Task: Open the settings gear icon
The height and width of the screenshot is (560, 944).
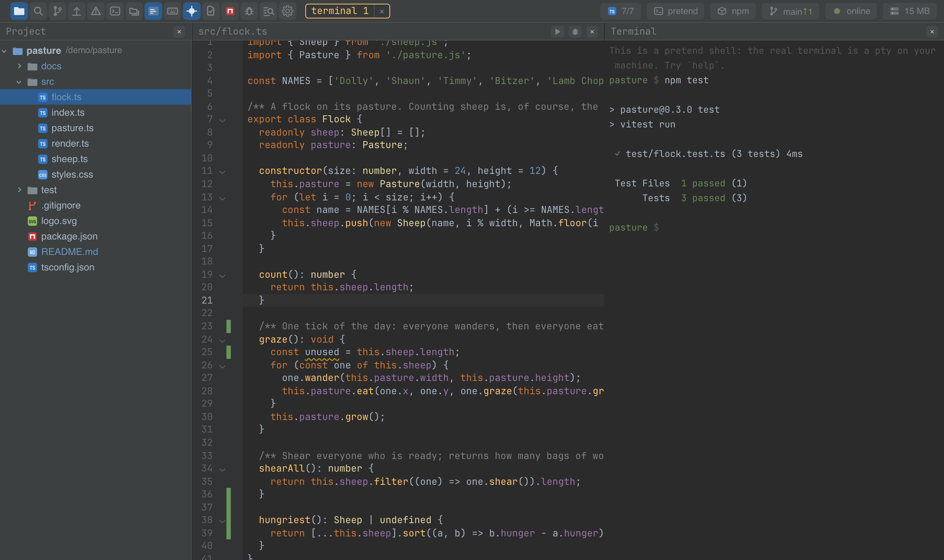Action: [x=288, y=11]
